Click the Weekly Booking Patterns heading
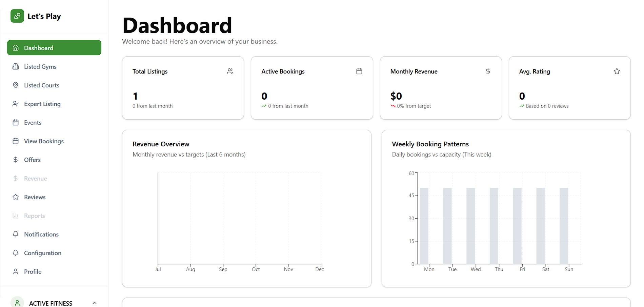The image size is (644, 307). click(x=430, y=144)
